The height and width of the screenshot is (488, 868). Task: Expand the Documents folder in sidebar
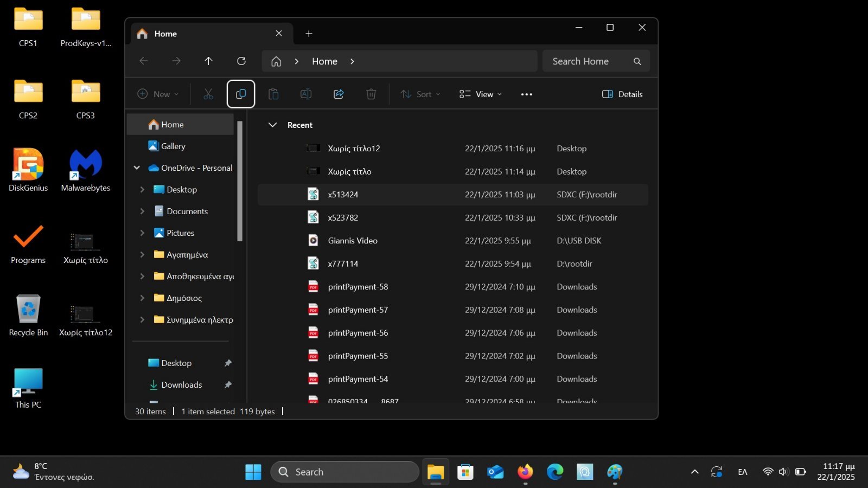pos(142,211)
